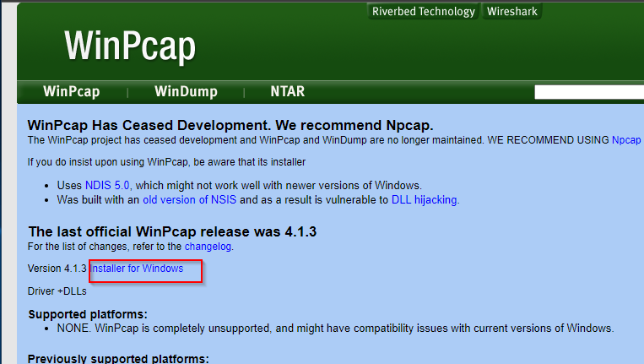This screenshot has width=644, height=364.
Task: Focus the search field in navigation bar
Action: pyautogui.click(x=589, y=92)
